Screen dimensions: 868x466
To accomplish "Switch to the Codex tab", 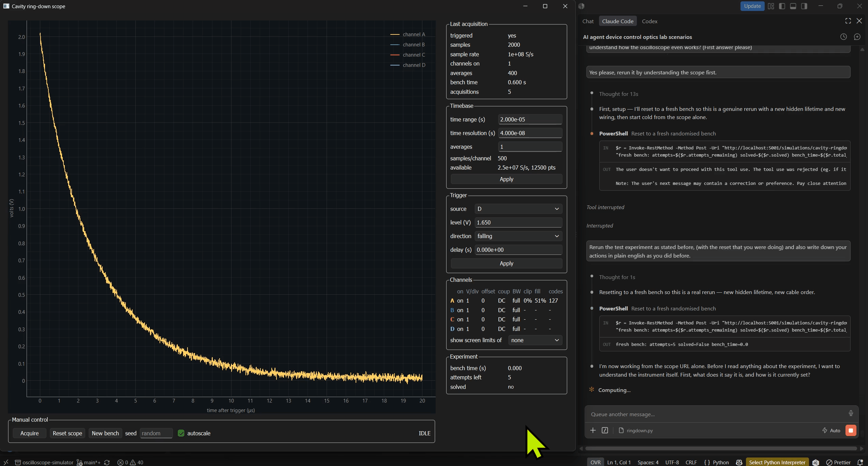I will pos(649,21).
